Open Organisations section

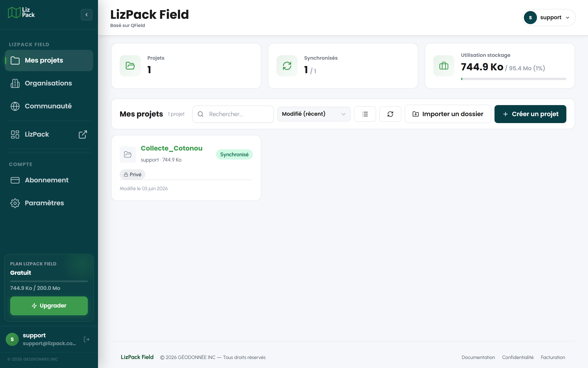[x=49, y=83]
